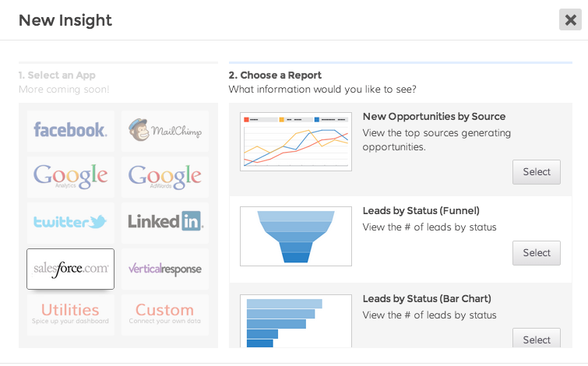Click the funnel chart thumbnail
The image size is (588, 366).
(x=296, y=236)
